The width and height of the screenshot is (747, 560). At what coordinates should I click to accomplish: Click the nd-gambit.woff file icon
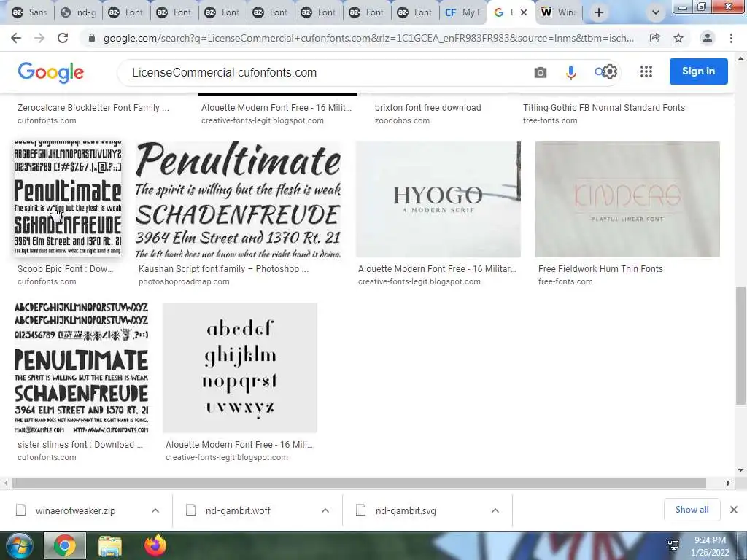pos(191,510)
